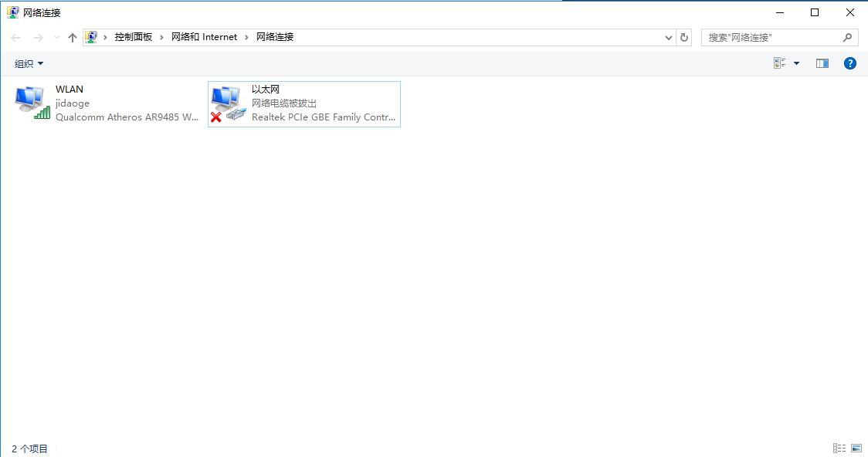
Task: Open Help with the question mark icon
Action: click(x=850, y=63)
